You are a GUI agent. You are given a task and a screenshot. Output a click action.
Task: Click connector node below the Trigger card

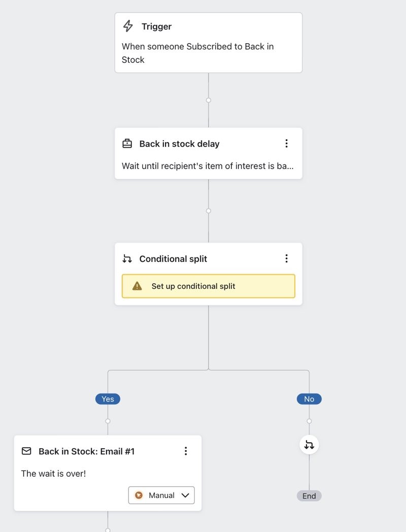coord(209,101)
